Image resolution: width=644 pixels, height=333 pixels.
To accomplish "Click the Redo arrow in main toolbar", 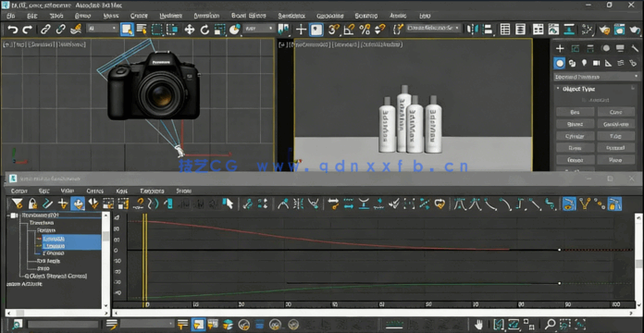I will click(x=28, y=30).
